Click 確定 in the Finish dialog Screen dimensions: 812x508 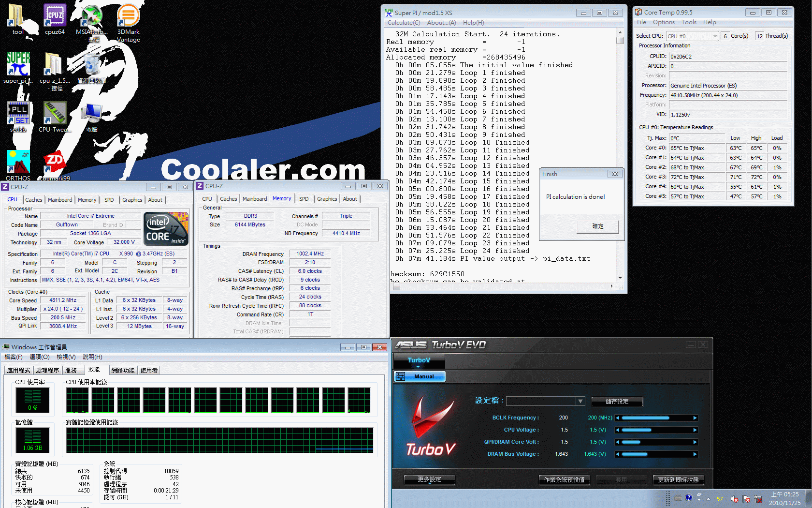[597, 226]
